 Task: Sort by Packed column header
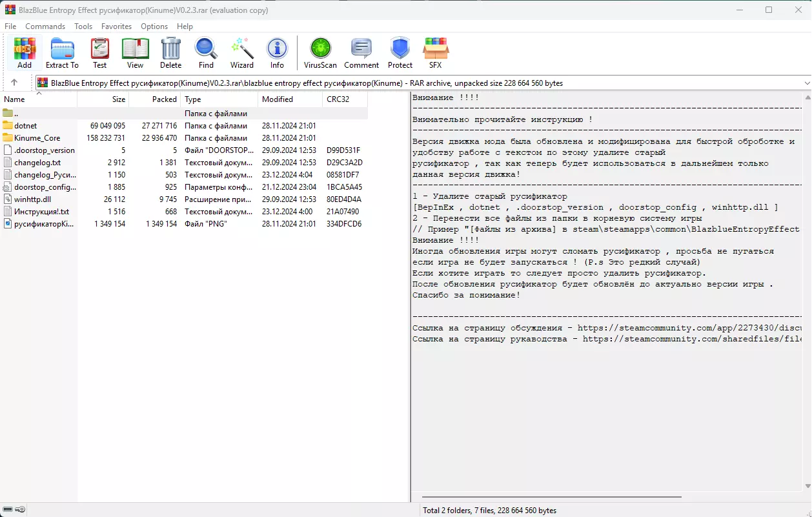155,99
